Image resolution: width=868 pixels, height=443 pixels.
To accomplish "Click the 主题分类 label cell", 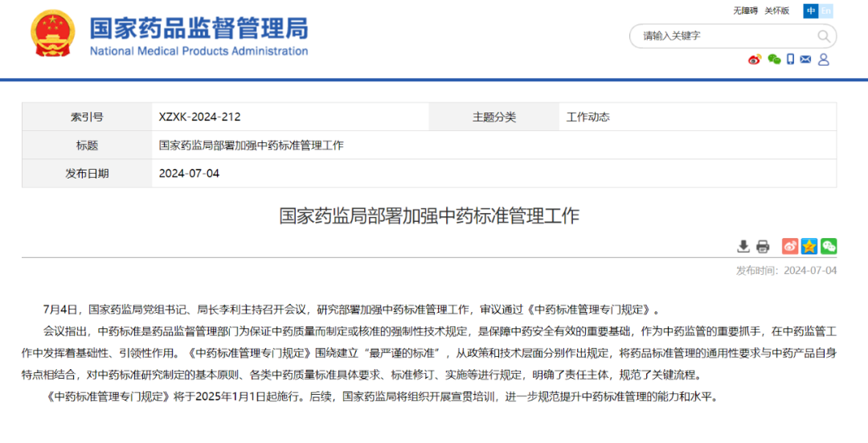I will (x=493, y=117).
